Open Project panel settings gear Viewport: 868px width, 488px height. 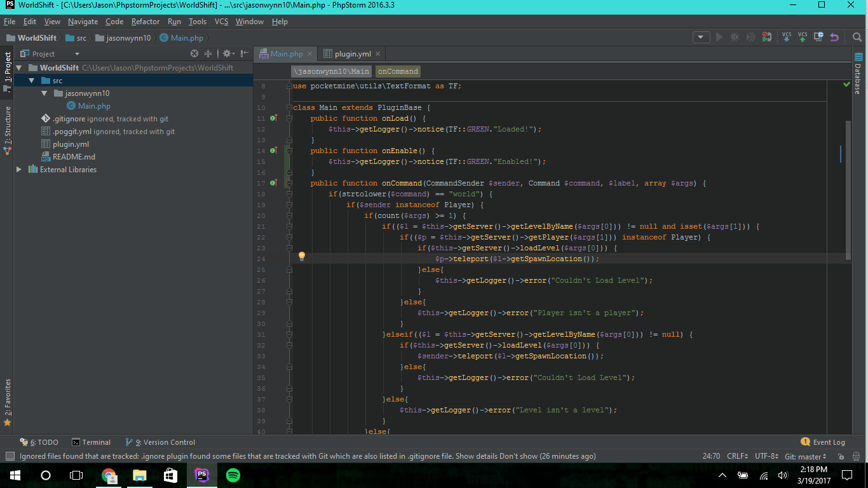point(228,54)
